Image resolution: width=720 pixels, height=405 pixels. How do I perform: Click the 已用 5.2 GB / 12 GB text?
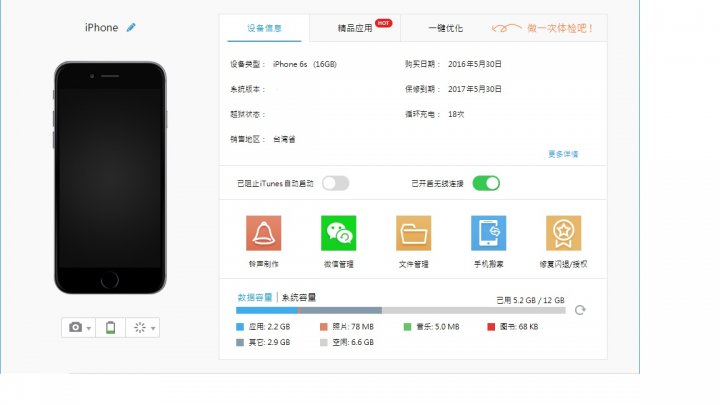[x=530, y=300]
